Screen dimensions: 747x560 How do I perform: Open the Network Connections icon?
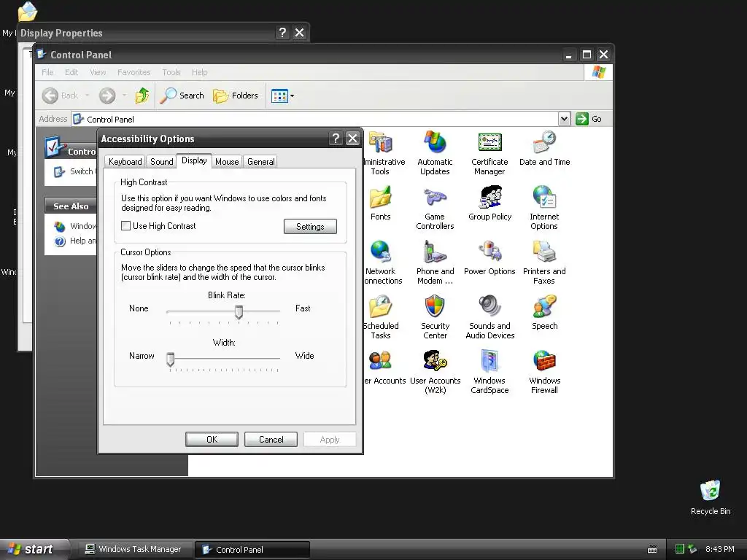381,262
